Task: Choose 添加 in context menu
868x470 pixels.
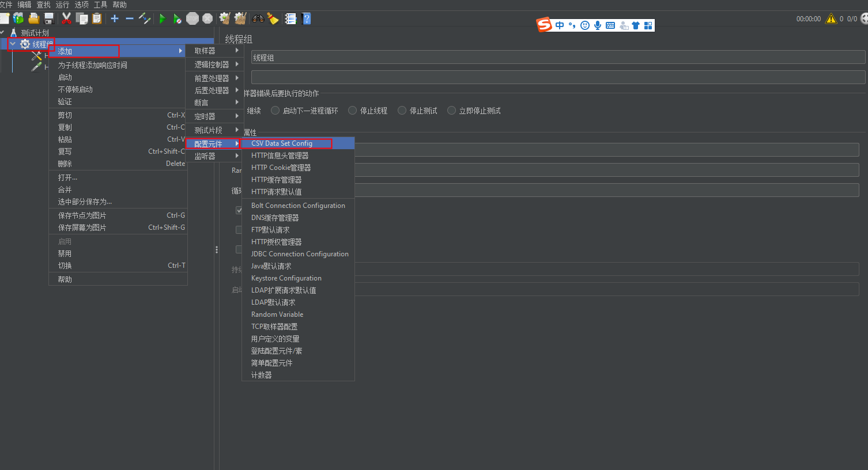Action: pos(118,51)
